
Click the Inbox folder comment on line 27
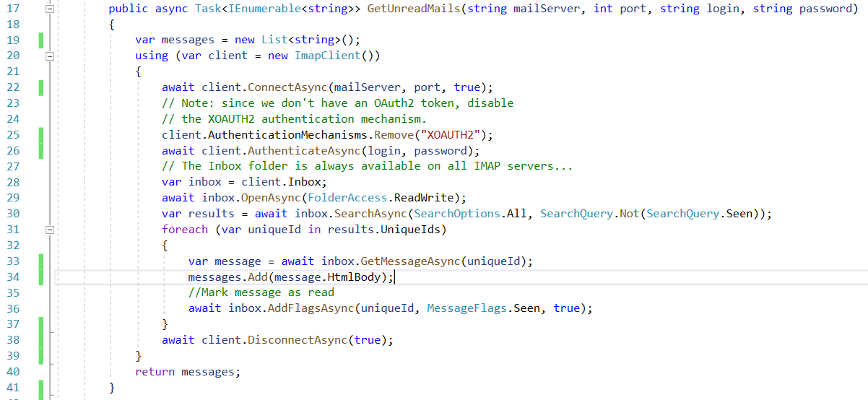(x=367, y=167)
